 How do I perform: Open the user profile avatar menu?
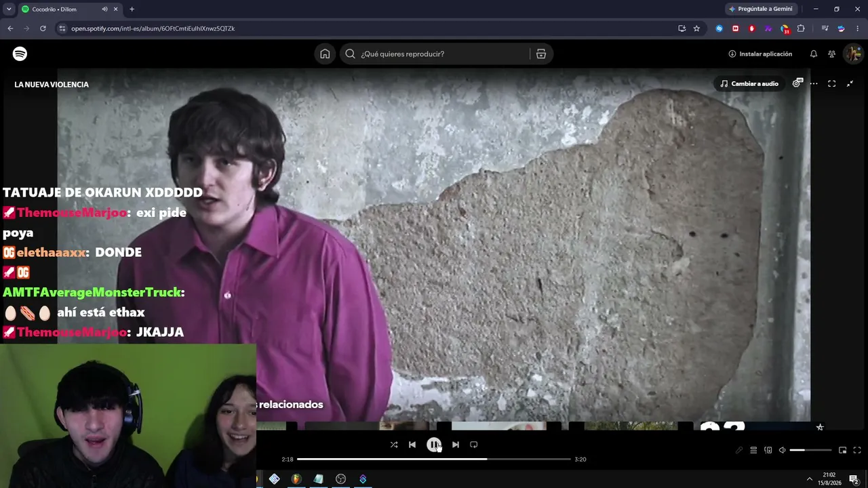[852, 54]
